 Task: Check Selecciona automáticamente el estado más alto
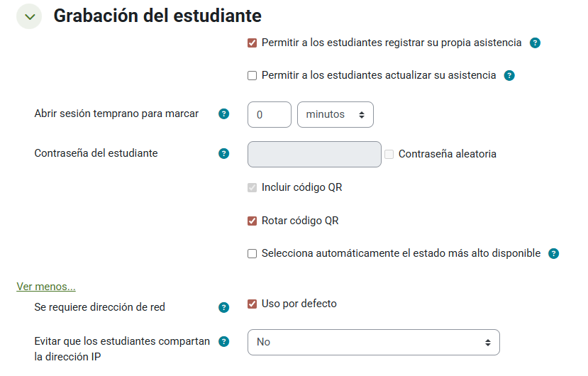252,254
